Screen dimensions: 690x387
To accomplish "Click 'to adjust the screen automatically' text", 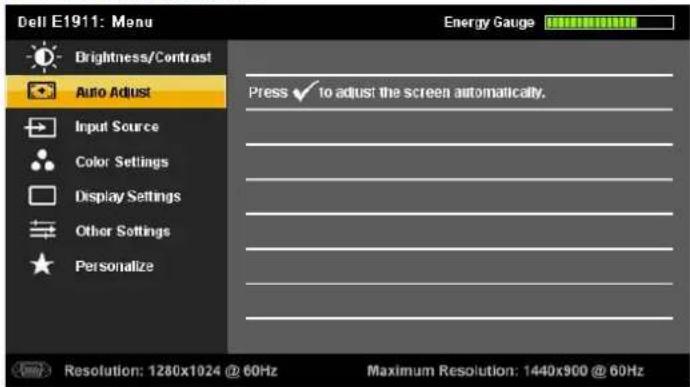I will pos(432,92).
